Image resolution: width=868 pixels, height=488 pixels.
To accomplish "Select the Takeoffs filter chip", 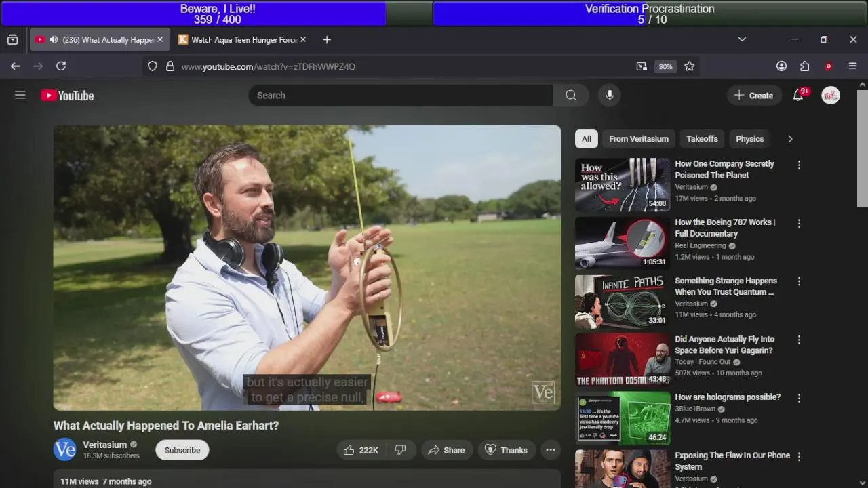I will (702, 139).
